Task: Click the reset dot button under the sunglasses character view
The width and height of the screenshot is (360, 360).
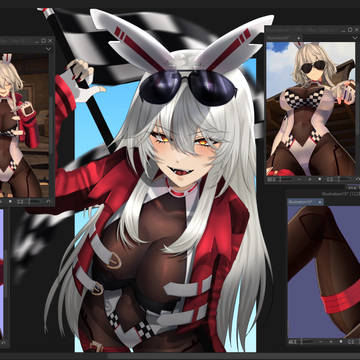Action: tap(320, 179)
